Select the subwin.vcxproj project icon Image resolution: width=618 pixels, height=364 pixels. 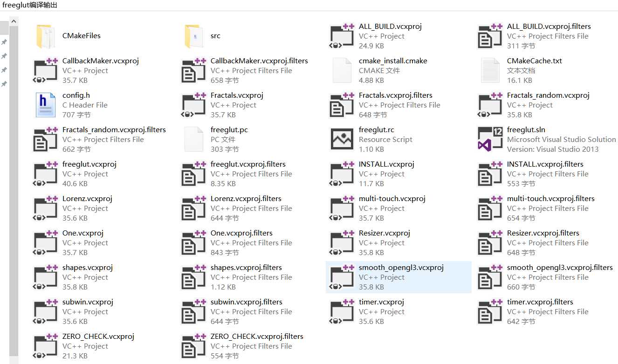46,312
